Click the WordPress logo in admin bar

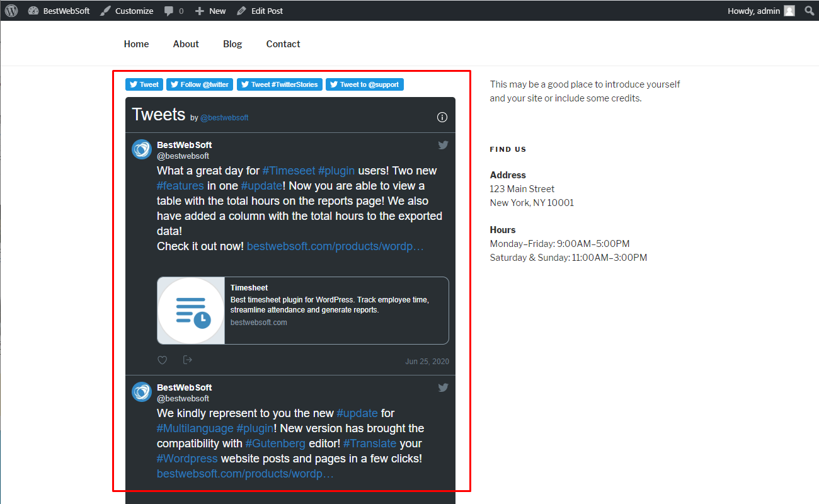pos(11,11)
